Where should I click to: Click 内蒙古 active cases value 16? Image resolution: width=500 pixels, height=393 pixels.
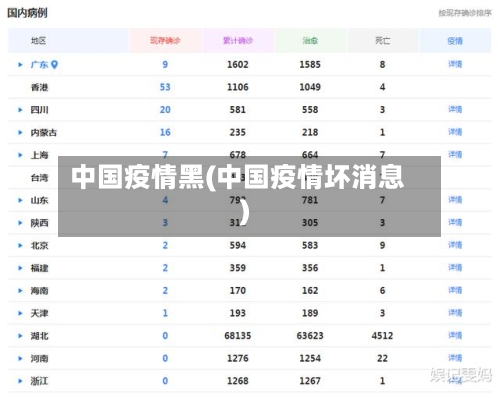[x=165, y=132]
